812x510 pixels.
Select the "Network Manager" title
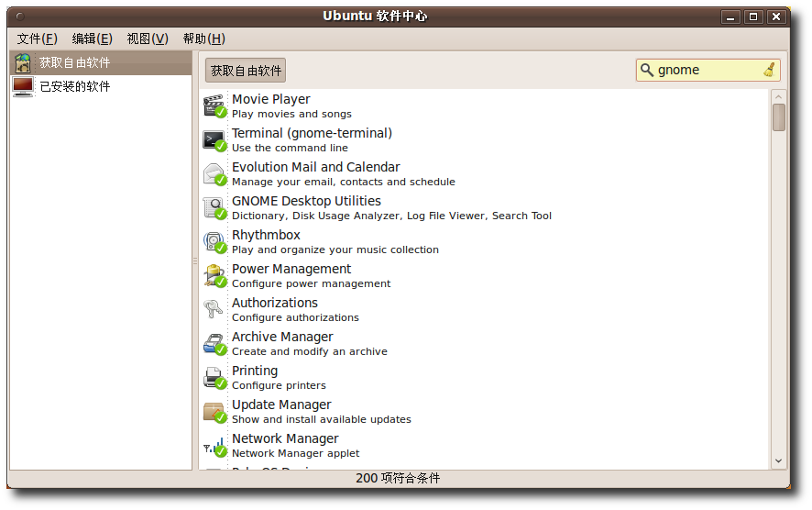point(285,438)
